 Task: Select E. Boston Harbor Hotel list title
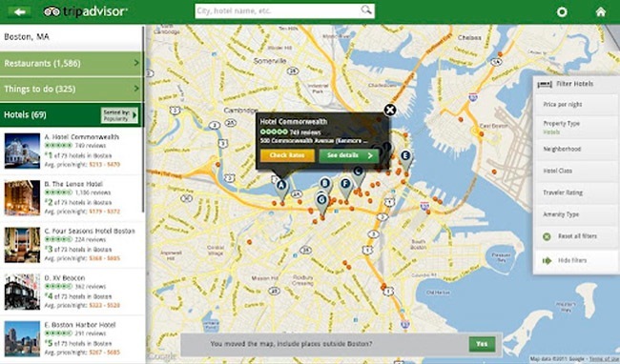click(80, 325)
